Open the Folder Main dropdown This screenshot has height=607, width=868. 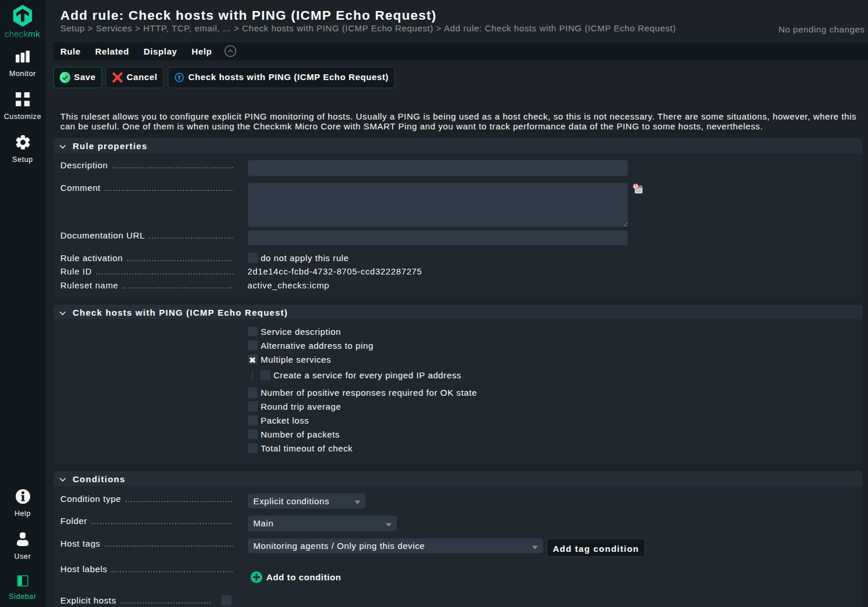(322, 523)
